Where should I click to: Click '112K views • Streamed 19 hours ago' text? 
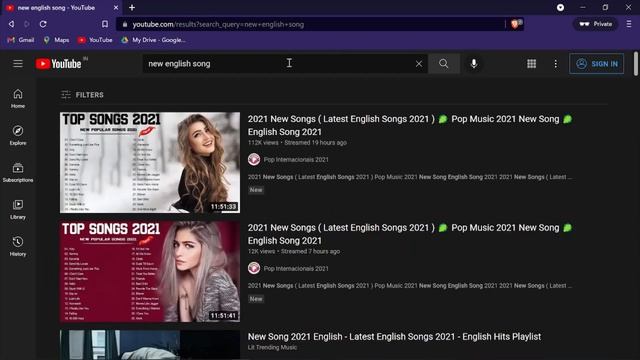[297, 143]
